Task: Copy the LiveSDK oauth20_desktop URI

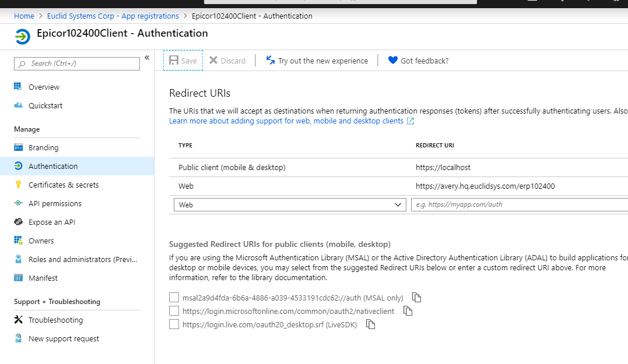Action: click(x=370, y=324)
